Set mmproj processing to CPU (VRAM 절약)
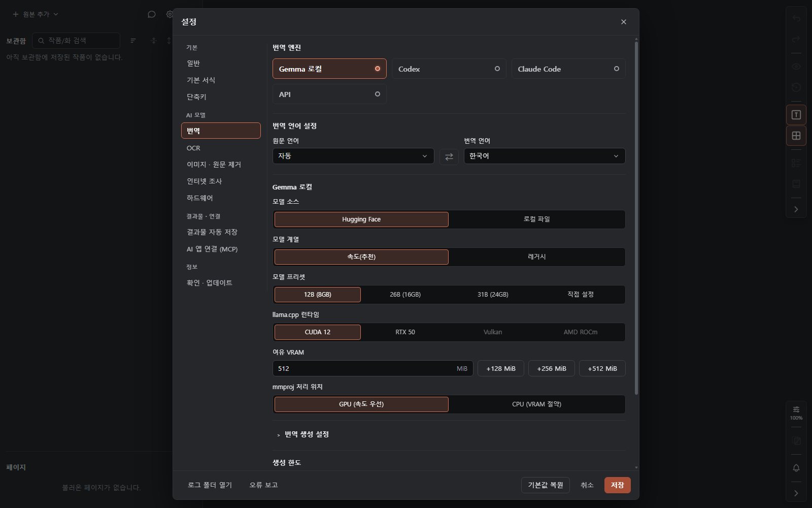Image resolution: width=812 pixels, height=508 pixels. tap(537, 404)
